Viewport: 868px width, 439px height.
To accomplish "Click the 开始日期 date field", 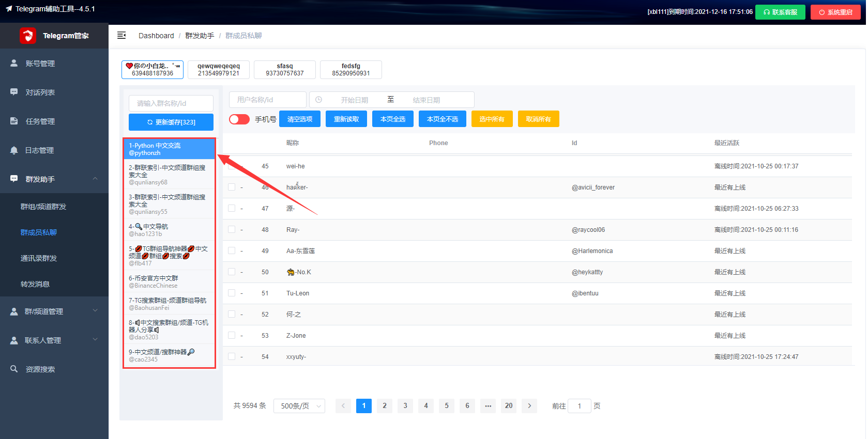I will tap(355, 100).
